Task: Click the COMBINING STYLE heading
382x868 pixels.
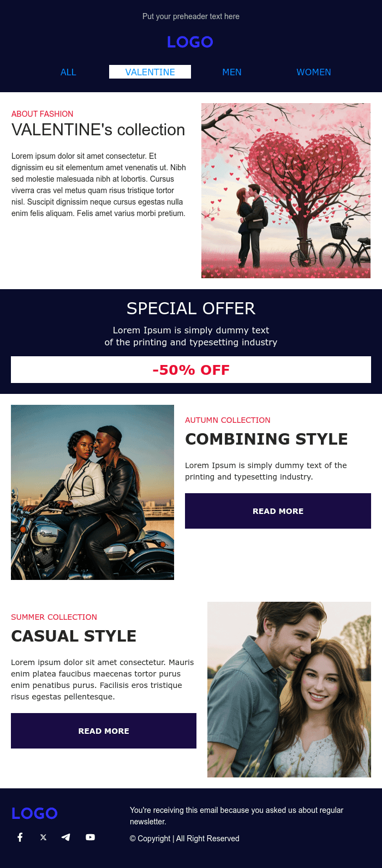Action: pos(266,439)
